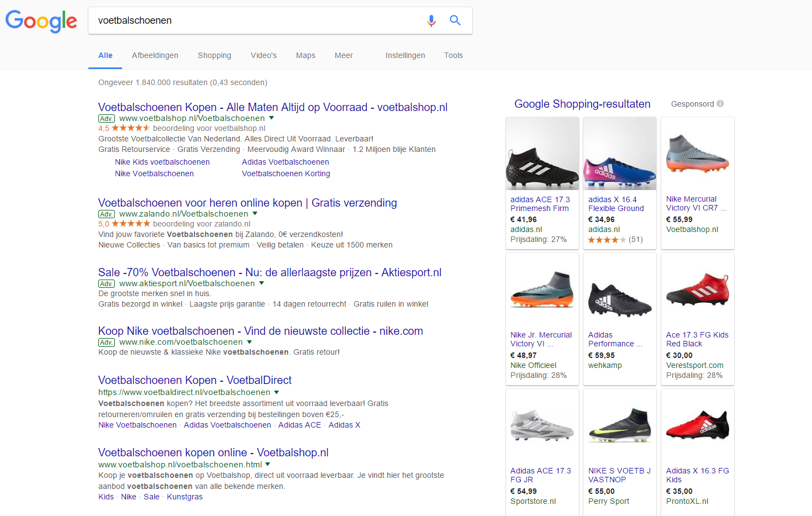Click the red Ace 17.3 FG Kids shoe image

pyautogui.click(x=697, y=290)
